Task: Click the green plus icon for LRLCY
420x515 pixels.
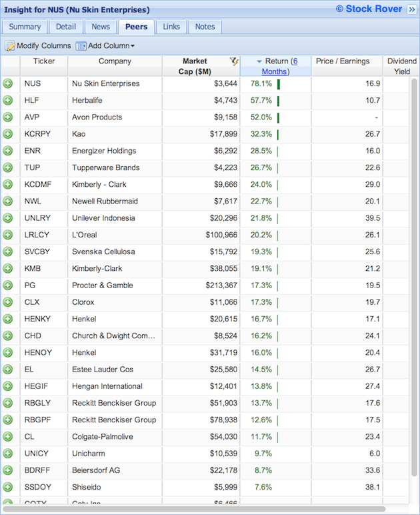Action: point(7,235)
